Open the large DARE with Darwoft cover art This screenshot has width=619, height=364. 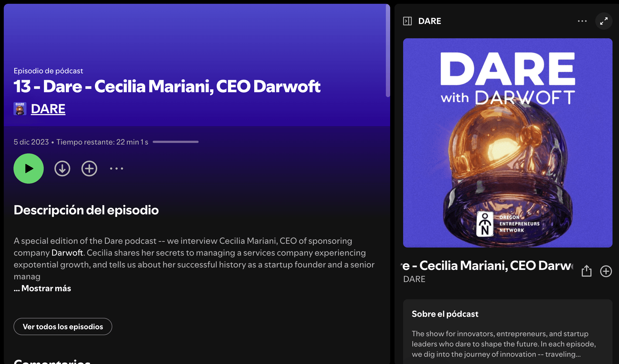tap(508, 143)
